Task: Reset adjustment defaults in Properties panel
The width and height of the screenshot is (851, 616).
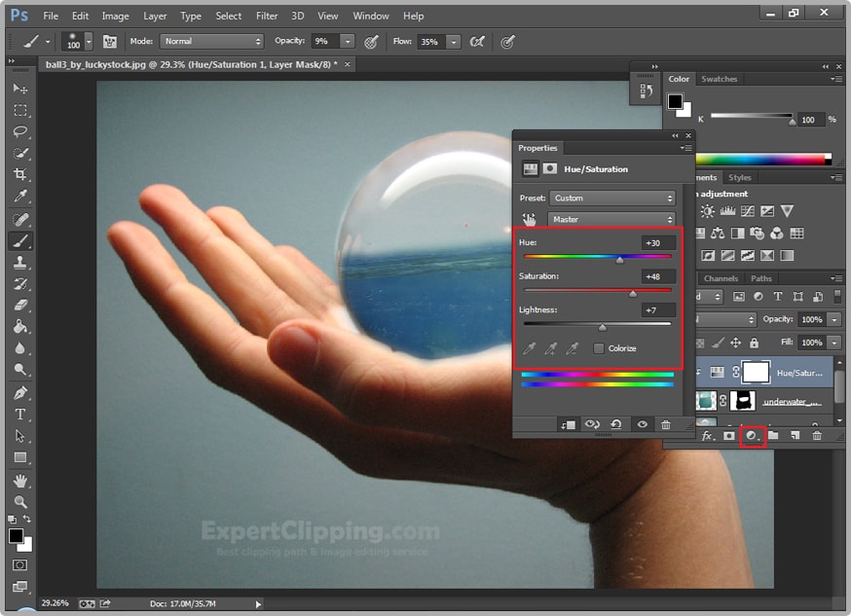Action: click(x=616, y=424)
